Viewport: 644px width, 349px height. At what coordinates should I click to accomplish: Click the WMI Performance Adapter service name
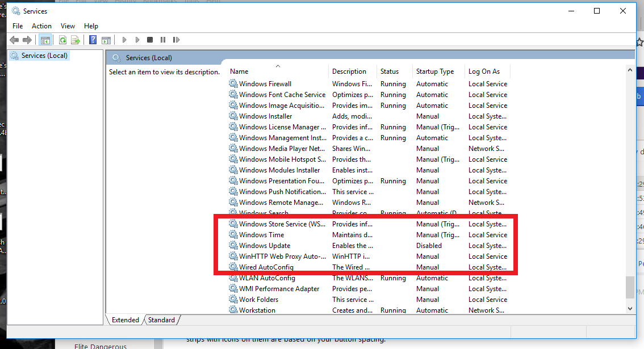point(279,289)
